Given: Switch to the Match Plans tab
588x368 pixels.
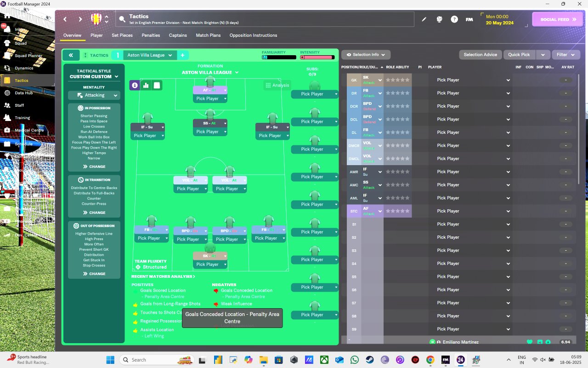Looking at the screenshot, I should point(208,35).
